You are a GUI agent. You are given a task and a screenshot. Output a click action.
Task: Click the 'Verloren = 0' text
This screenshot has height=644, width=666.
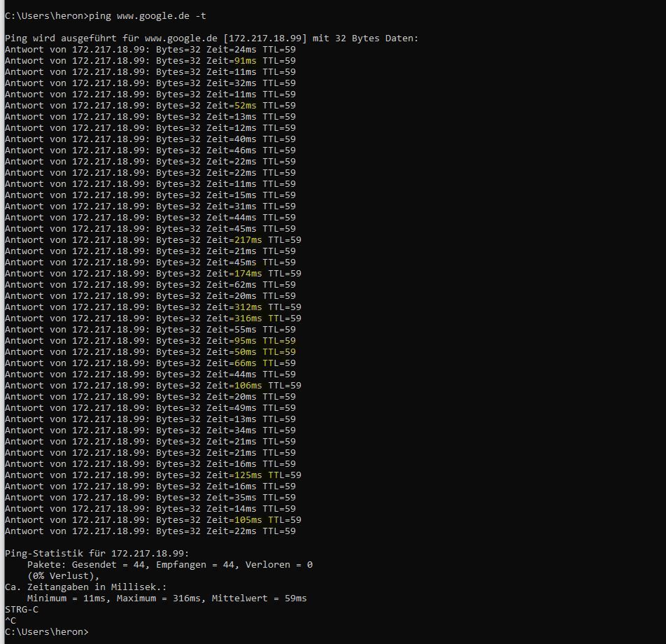(279, 564)
